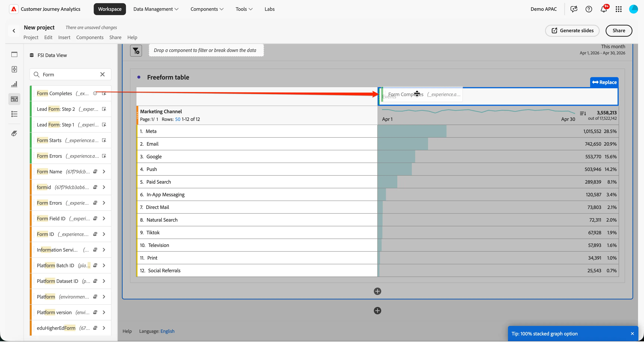Open the Labs tab
The height and width of the screenshot is (349, 644).
[269, 9]
